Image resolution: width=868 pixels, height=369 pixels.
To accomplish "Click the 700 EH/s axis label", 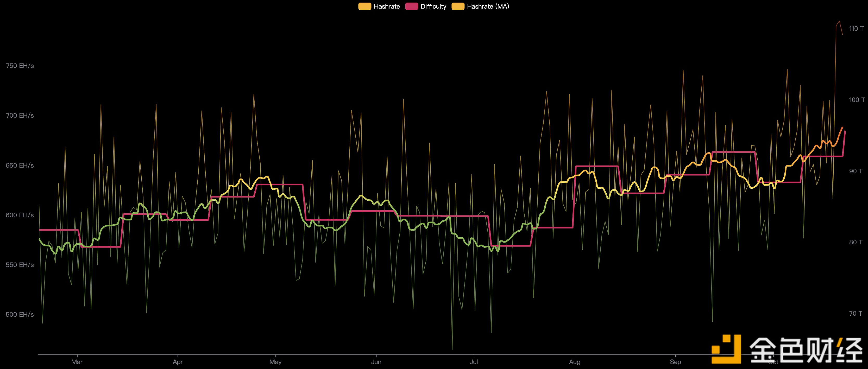I will tap(20, 116).
